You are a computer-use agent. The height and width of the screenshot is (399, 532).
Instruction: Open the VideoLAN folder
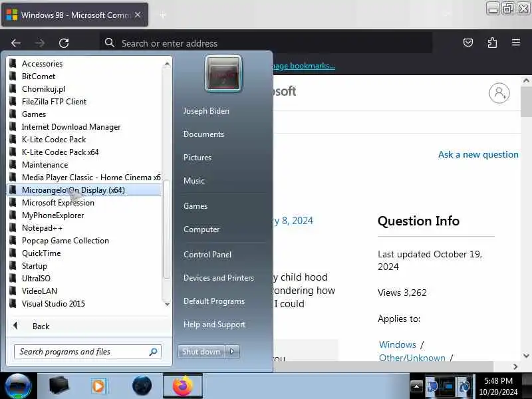point(84,291)
